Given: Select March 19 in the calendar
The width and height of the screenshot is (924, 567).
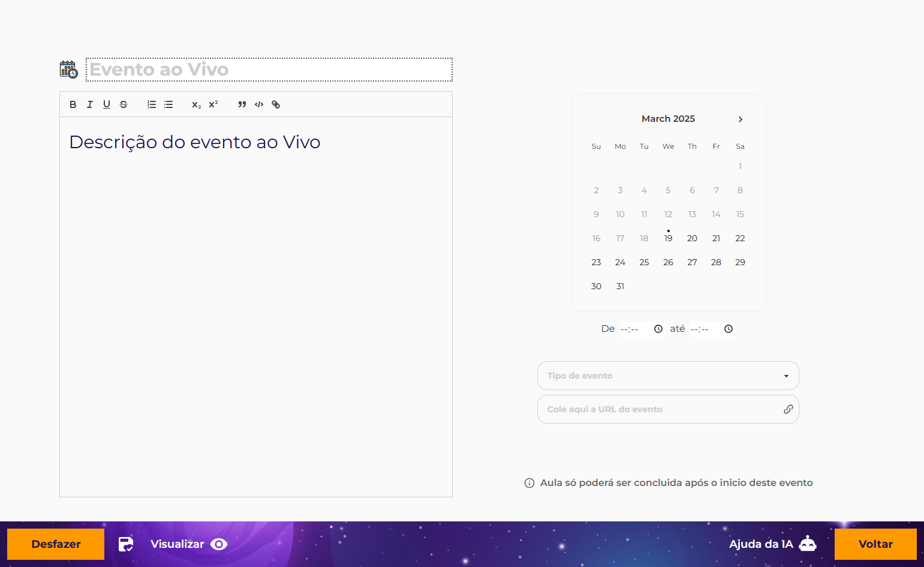Looking at the screenshot, I should [668, 238].
